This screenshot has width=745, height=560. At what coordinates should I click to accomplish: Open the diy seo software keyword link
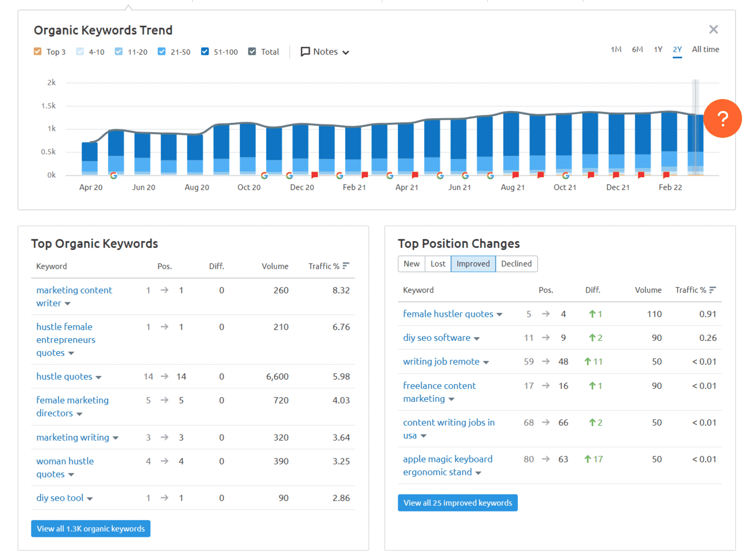point(437,338)
